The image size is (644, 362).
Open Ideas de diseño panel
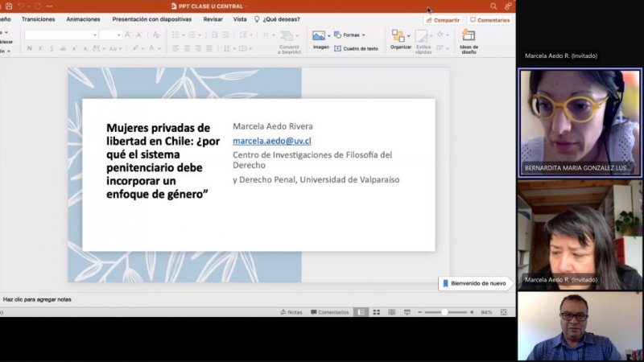click(x=469, y=36)
